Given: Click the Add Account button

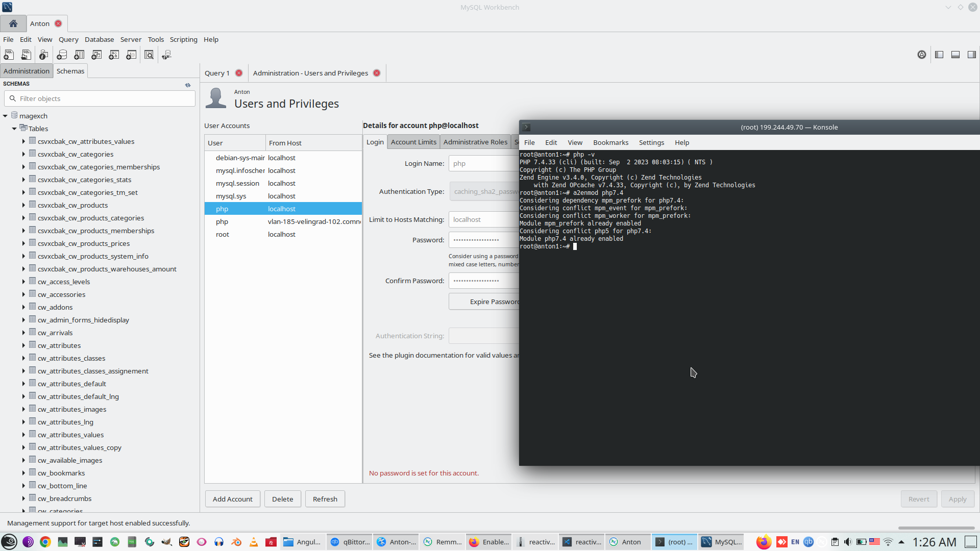Looking at the screenshot, I should 232,499.
